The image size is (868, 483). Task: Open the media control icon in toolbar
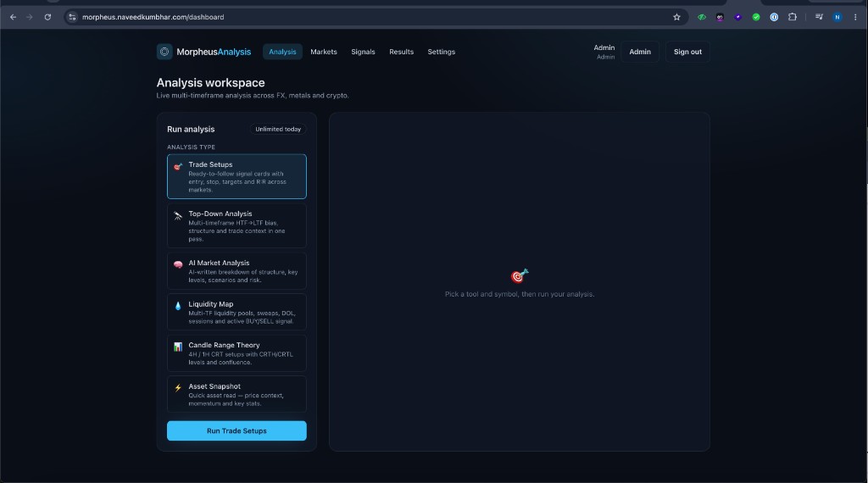tap(819, 17)
